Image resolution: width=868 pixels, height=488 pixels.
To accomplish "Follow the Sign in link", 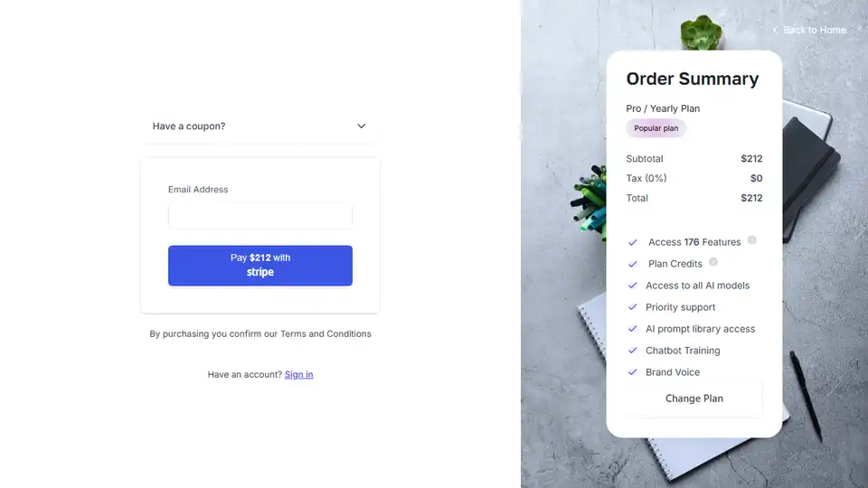I will tap(299, 374).
